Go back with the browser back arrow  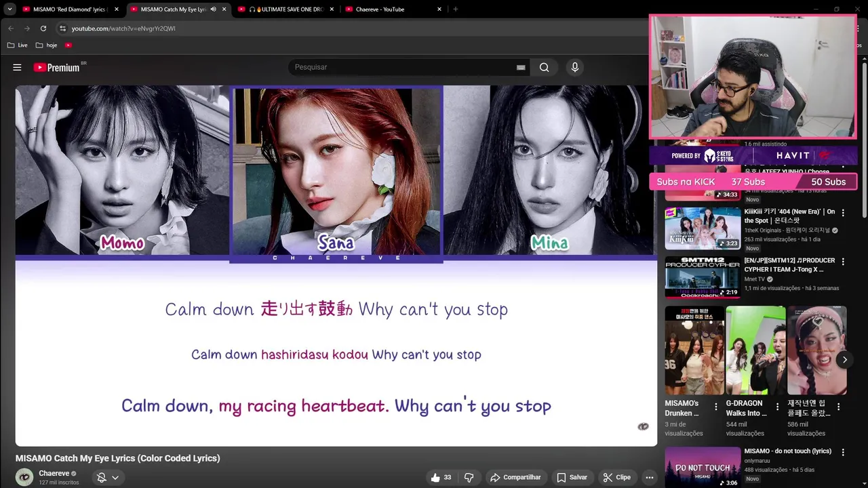pos(11,28)
